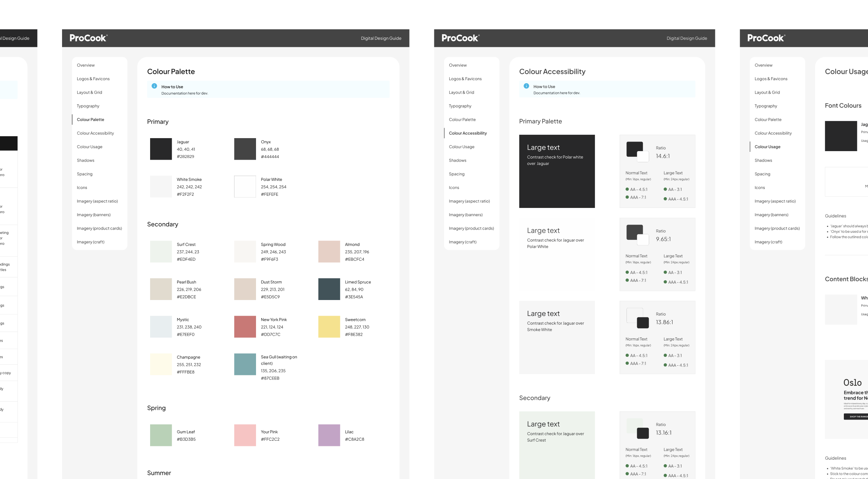Open Shadows in Colour Palette page sidebar
The height and width of the screenshot is (479, 868).
tap(85, 160)
